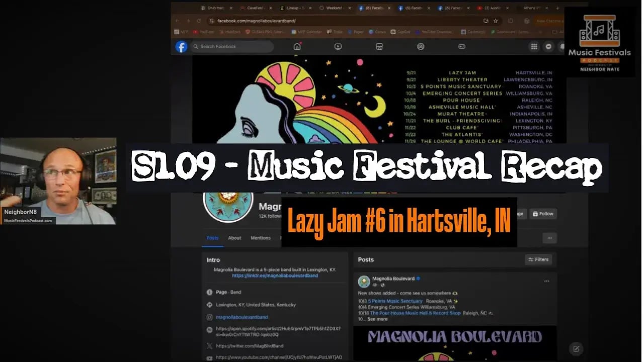Image resolution: width=644 pixels, height=362 pixels.
Task: Open the youtube.com channel link
Action: (x=279, y=357)
